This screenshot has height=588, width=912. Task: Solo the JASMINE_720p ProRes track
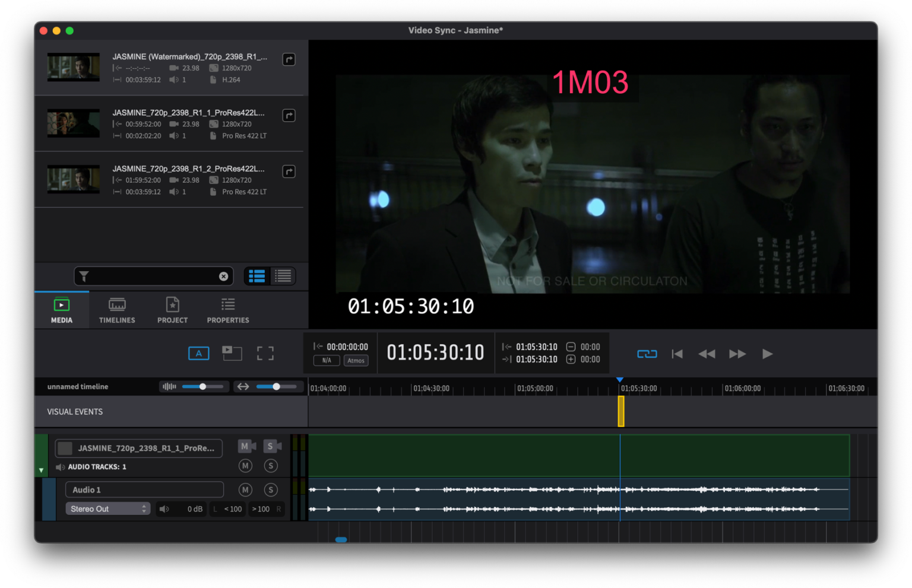point(272,446)
